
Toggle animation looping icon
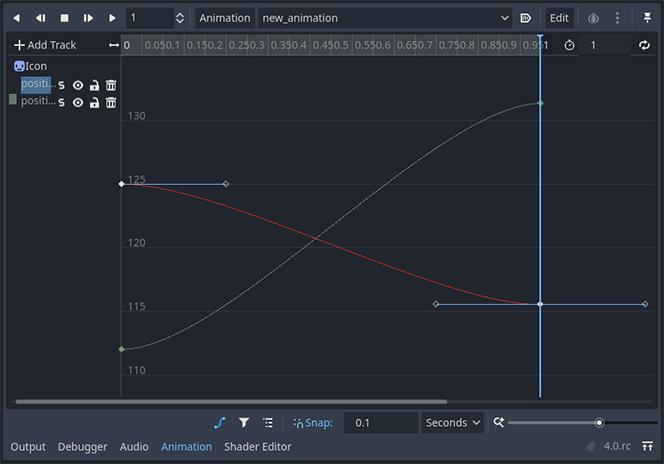[644, 45]
